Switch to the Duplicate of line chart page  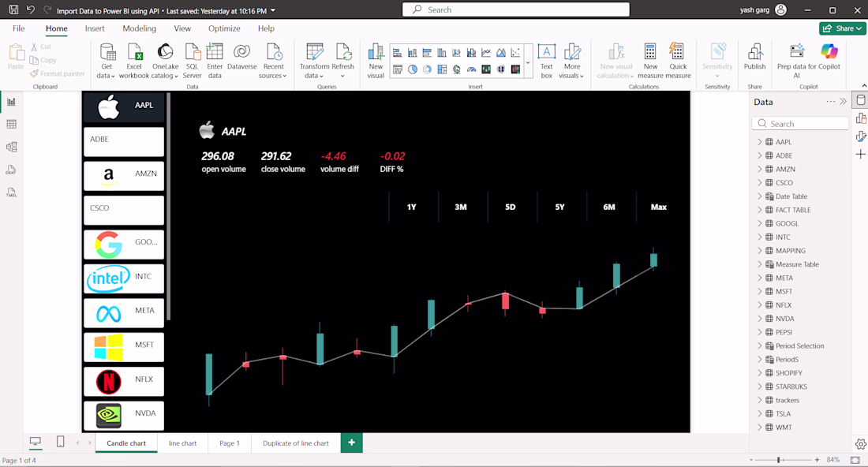(x=296, y=443)
